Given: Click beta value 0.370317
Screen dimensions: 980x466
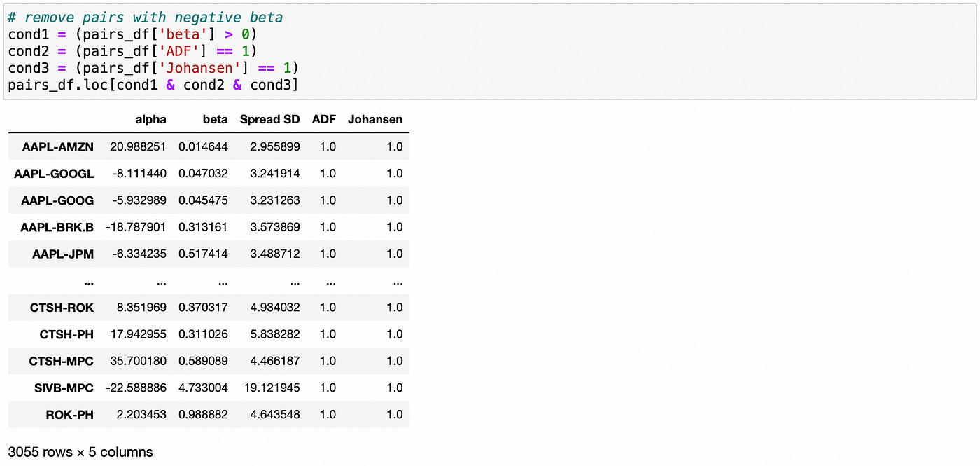Looking at the screenshot, I should [x=203, y=307].
